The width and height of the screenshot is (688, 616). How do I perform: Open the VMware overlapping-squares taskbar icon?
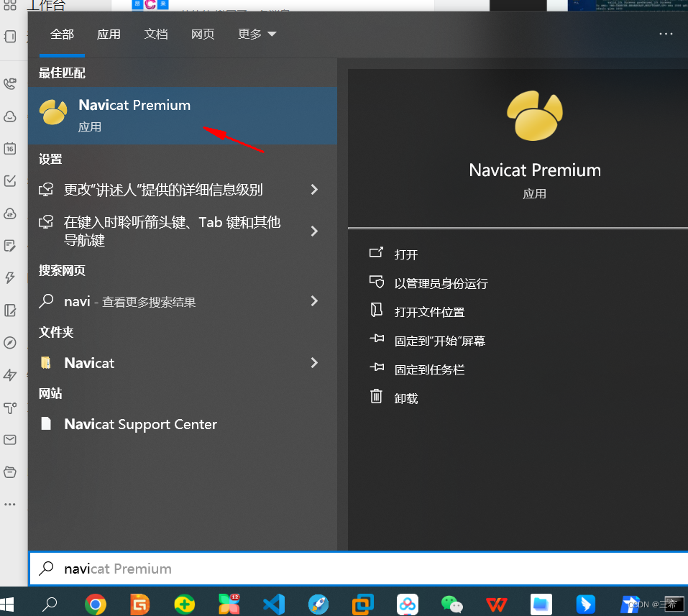pyautogui.click(x=363, y=604)
